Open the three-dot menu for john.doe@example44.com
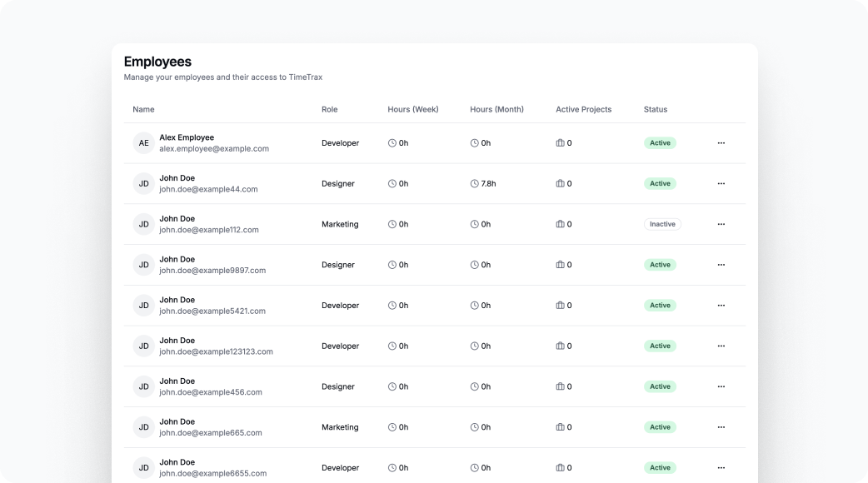The height and width of the screenshot is (483, 868). tap(721, 184)
